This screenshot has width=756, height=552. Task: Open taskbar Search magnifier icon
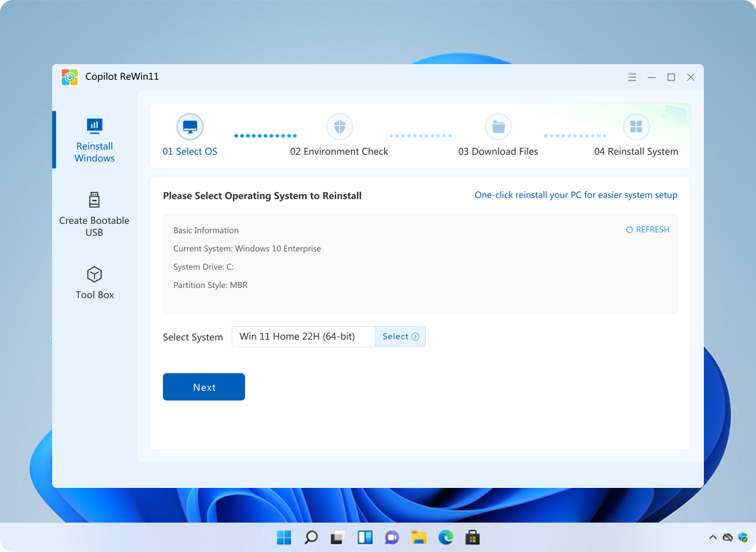click(x=311, y=538)
